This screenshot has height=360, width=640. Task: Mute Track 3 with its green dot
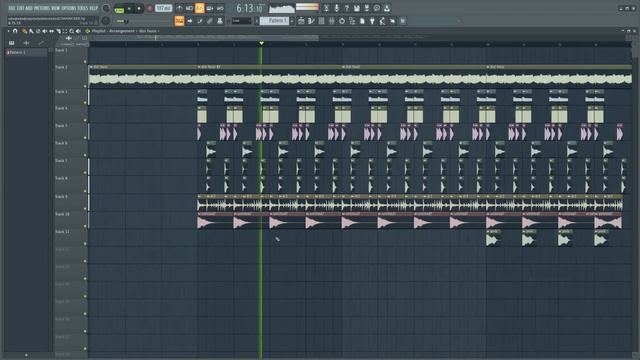point(85,103)
